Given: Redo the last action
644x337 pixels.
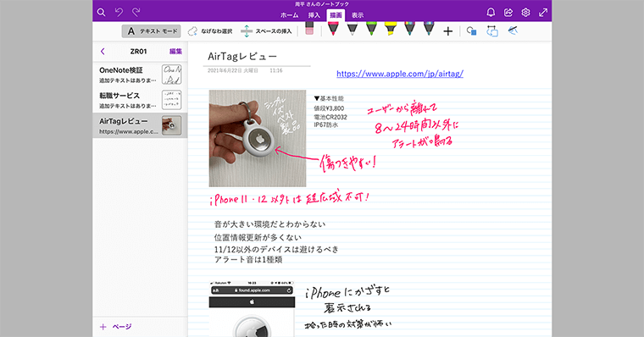Looking at the screenshot, I should (136, 13).
